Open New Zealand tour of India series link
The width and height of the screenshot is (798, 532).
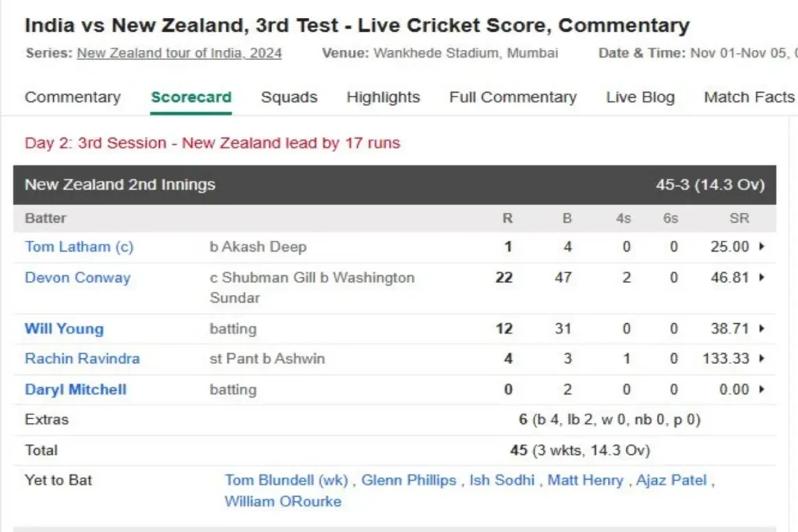pyautogui.click(x=179, y=54)
